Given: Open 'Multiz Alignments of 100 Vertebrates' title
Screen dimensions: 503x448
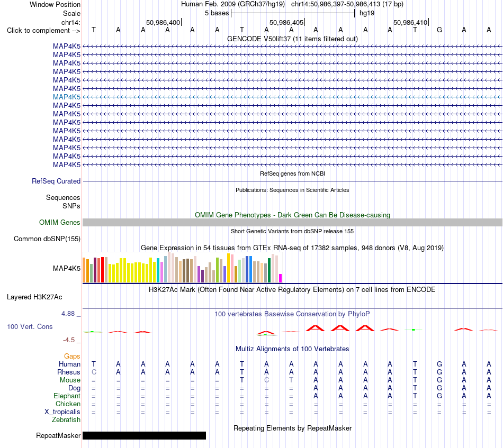Looking at the screenshot, I should coord(292,349).
